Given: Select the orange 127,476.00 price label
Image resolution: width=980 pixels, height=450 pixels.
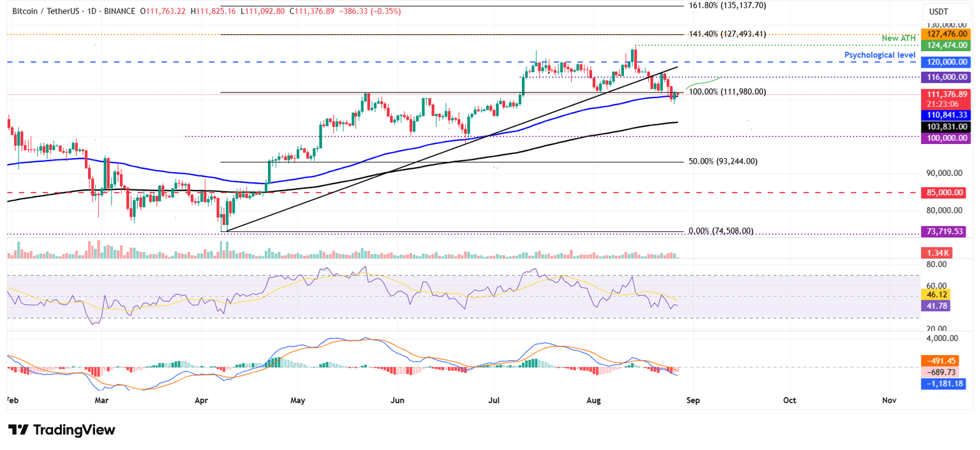Looking at the screenshot, I should tap(944, 34).
